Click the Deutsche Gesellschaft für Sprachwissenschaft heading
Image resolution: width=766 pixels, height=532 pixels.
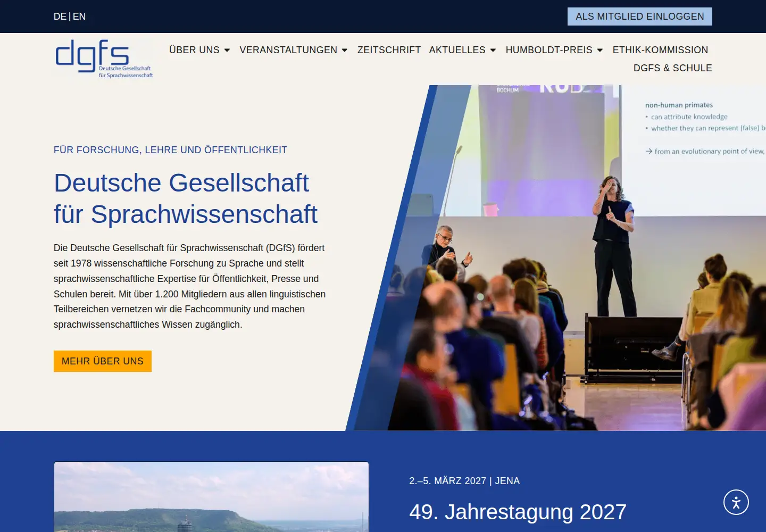pyautogui.click(x=186, y=198)
